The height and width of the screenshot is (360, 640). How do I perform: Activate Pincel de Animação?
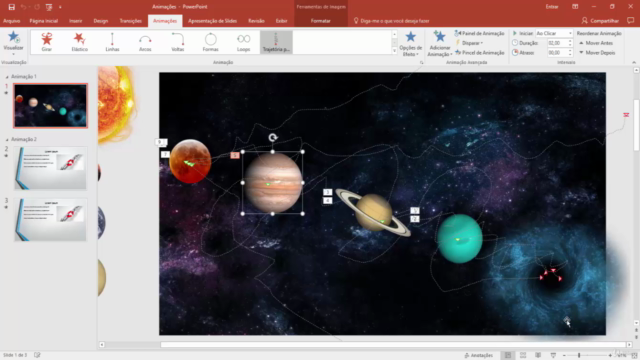tap(480, 53)
